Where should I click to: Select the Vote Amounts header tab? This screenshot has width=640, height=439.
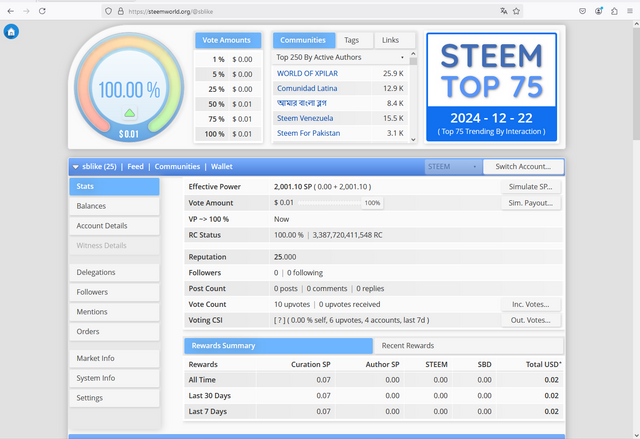point(227,40)
